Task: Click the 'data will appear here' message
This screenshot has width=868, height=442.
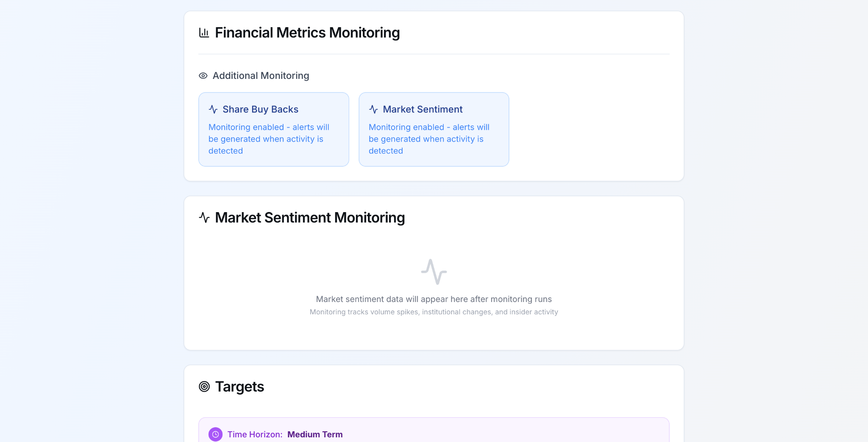Action: [x=434, y=299]
